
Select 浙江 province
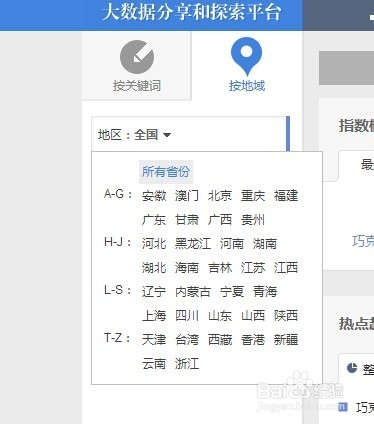(x=187, y=364)
